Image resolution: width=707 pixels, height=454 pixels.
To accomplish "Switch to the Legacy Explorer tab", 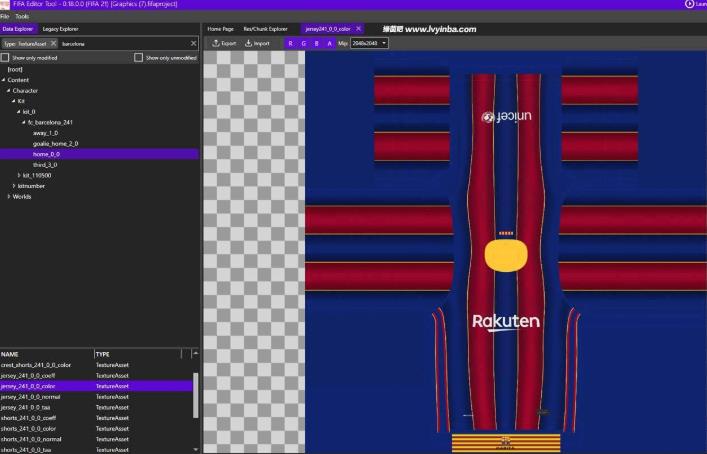I will coord(60,29).
